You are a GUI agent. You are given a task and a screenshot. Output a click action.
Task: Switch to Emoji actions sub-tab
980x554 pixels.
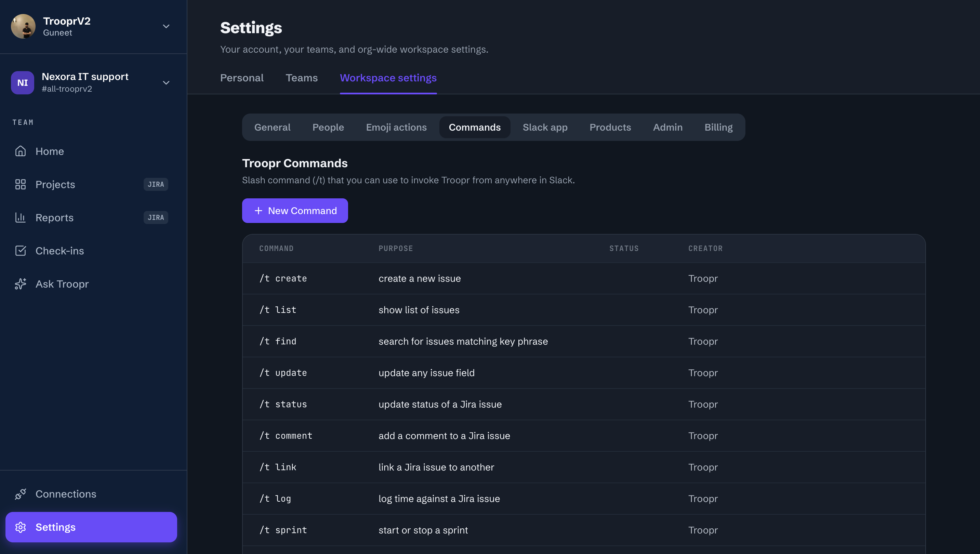[x=396, y=127]
